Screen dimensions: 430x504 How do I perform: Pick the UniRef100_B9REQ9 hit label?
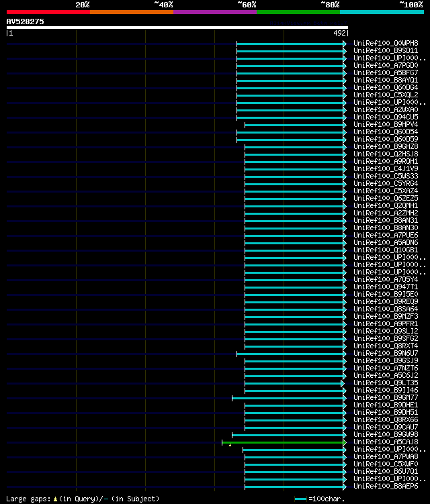[x=386, y=302]
